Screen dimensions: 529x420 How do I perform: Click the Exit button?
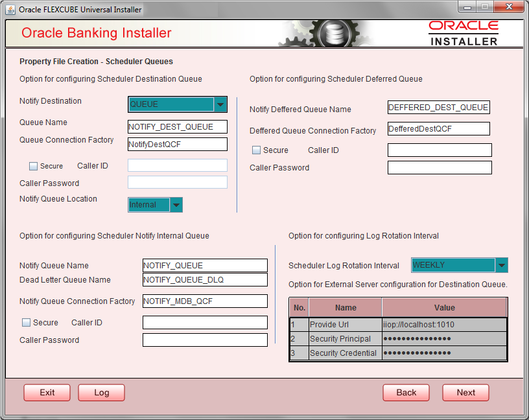[47, 392]
